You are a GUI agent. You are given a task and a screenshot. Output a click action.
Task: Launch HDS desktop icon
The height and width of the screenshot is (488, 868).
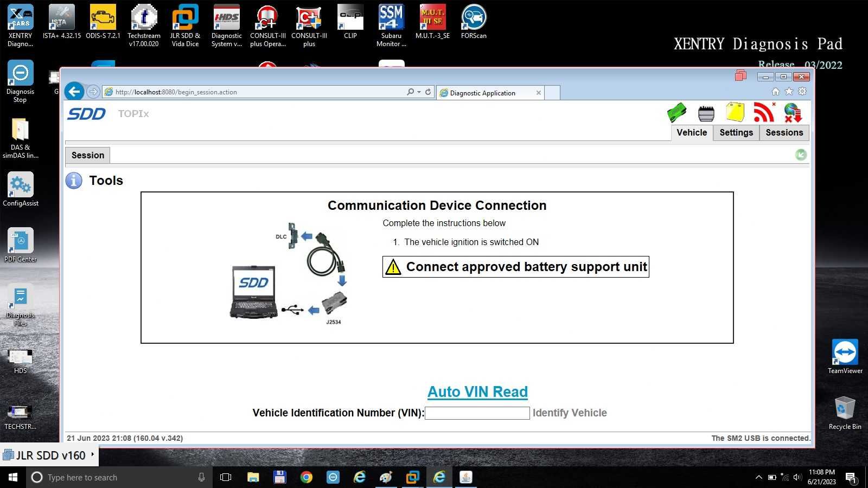(20, 361)
